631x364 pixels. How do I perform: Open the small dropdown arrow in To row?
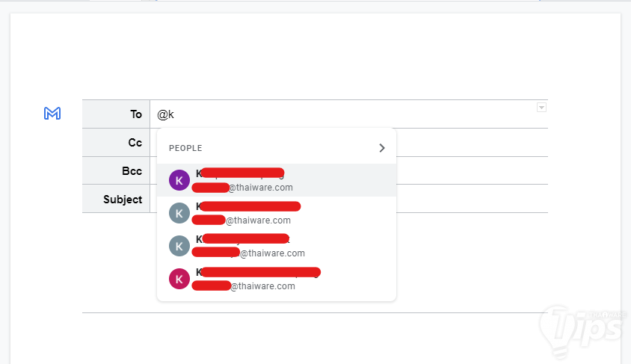tap(541, 108)
